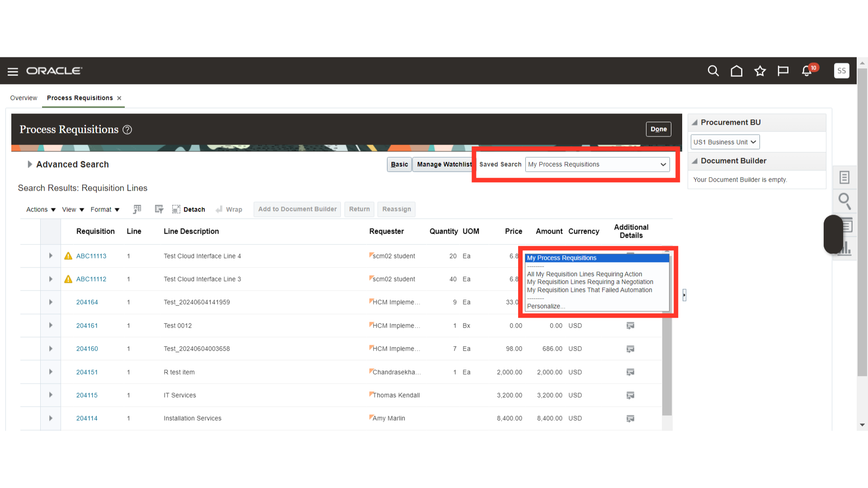
Task: Choose My Requisition Lines Requiring a Negotiation
Action: point(590,282)
